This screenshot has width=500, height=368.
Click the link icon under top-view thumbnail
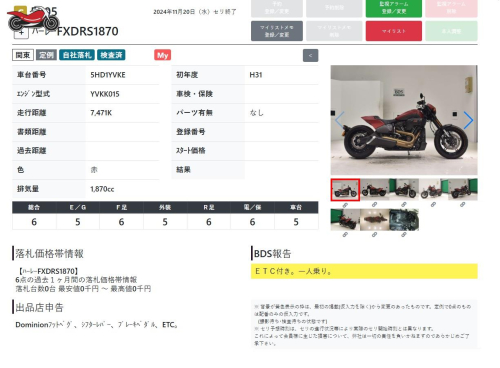coord(374,235)
